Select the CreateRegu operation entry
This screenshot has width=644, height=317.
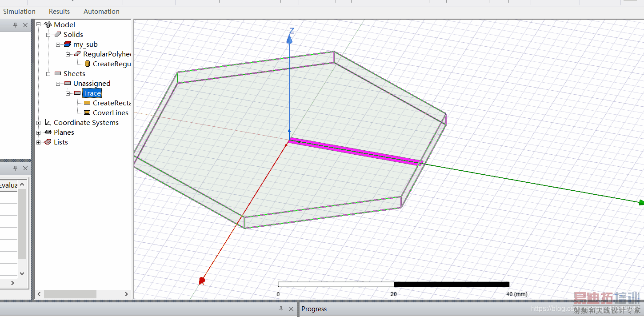coord(112,64)
